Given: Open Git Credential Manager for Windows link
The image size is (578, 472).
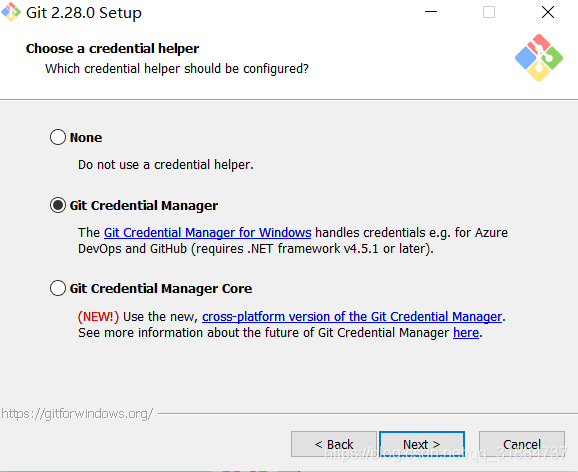Looking at the screenshot, I should pos(208,233).
